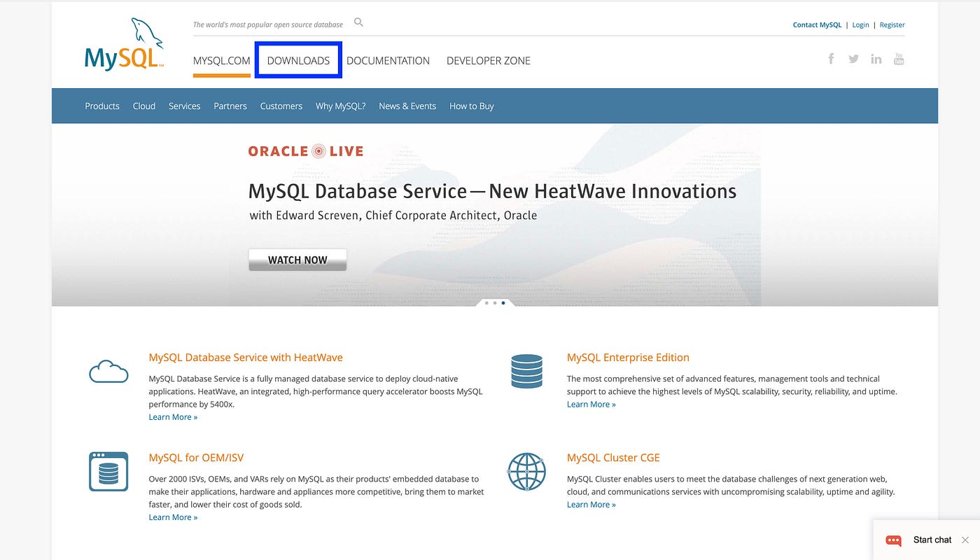Image resolution: width=980 pixels, height=560 pixels.
Task: Click the database stack icon for Enterprise Edition
Action: (x=526, y=371)
